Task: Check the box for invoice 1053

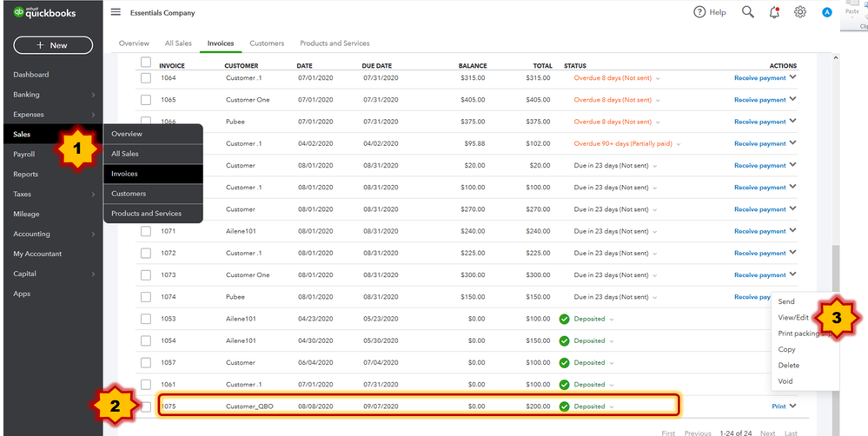Action: [146, 319]
